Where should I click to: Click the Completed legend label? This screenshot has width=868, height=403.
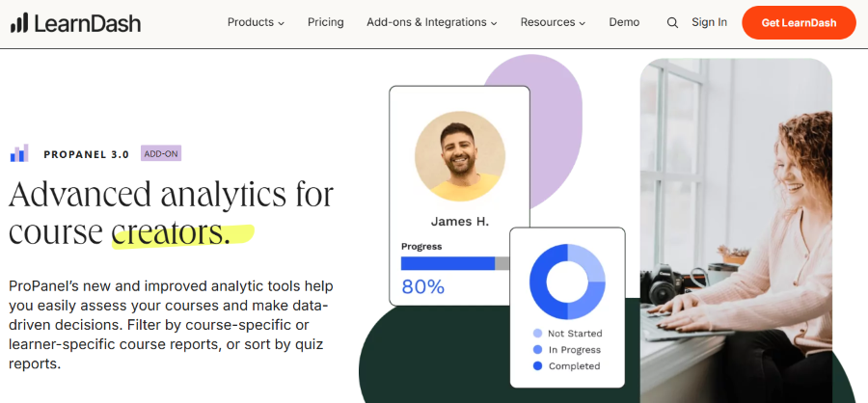[574, 366]
